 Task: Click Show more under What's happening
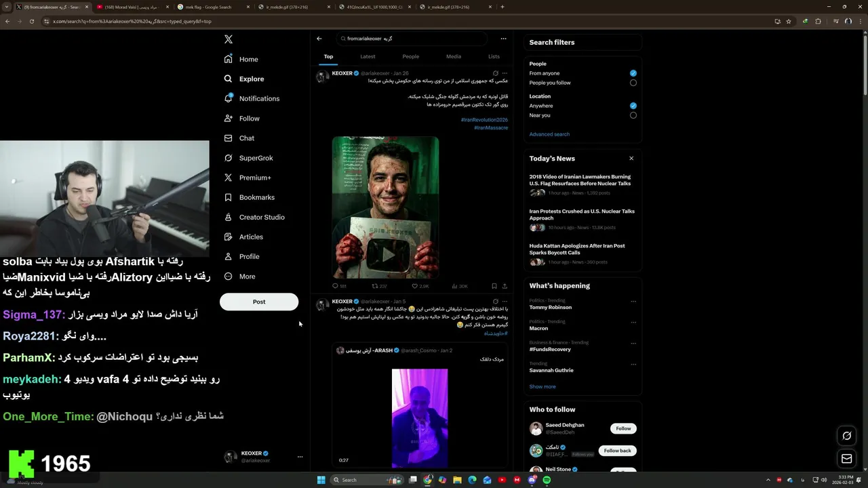[542, 386]
